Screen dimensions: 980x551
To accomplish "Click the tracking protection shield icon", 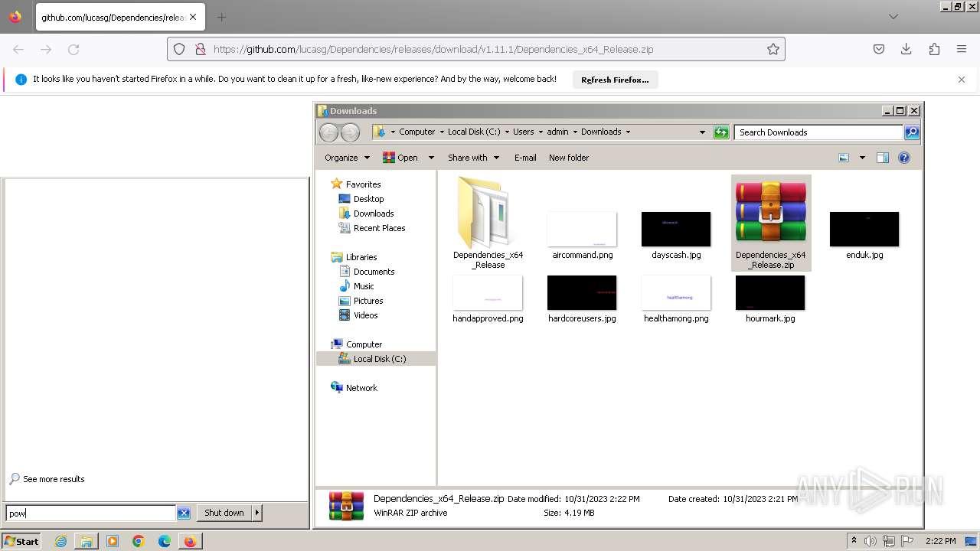I will (x=179, y=49).
